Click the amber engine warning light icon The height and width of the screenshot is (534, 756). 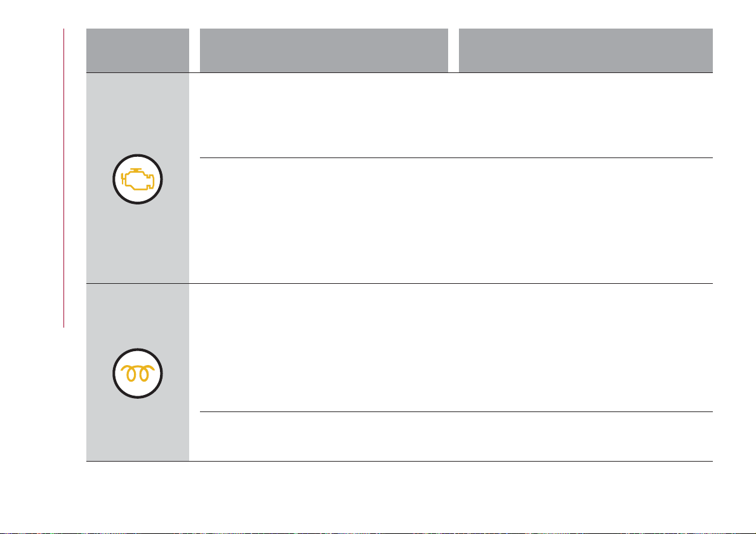pos(138,180)
